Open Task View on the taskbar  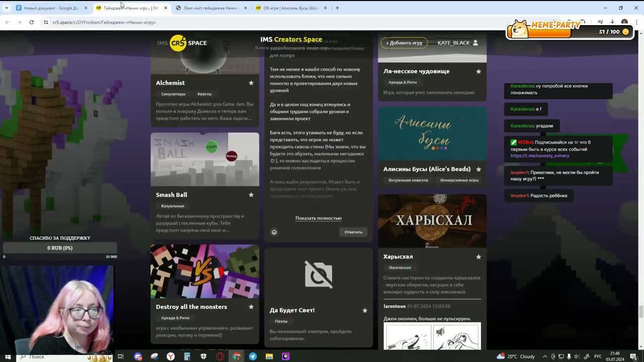point(121,356)
